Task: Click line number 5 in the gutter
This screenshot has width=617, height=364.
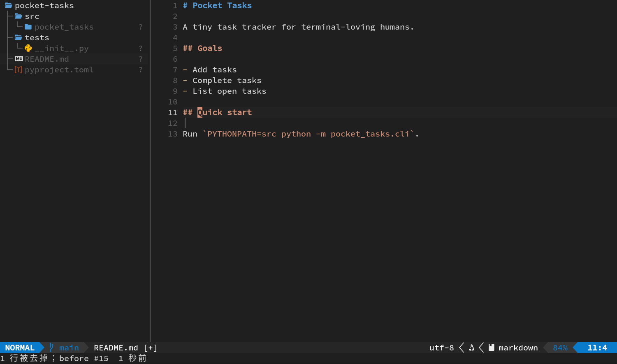Action: pyautogui.click(x=175, y=49)
